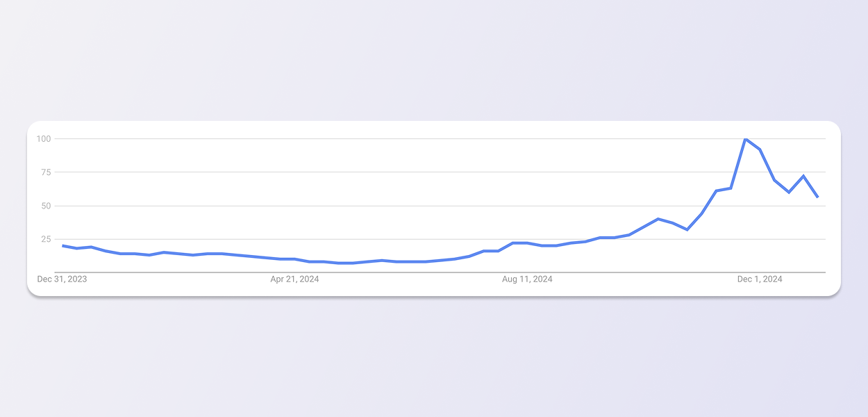This screenshot has height=417, width=868.
Task: Click the first data point of the trend line
Action: point(62,245)
